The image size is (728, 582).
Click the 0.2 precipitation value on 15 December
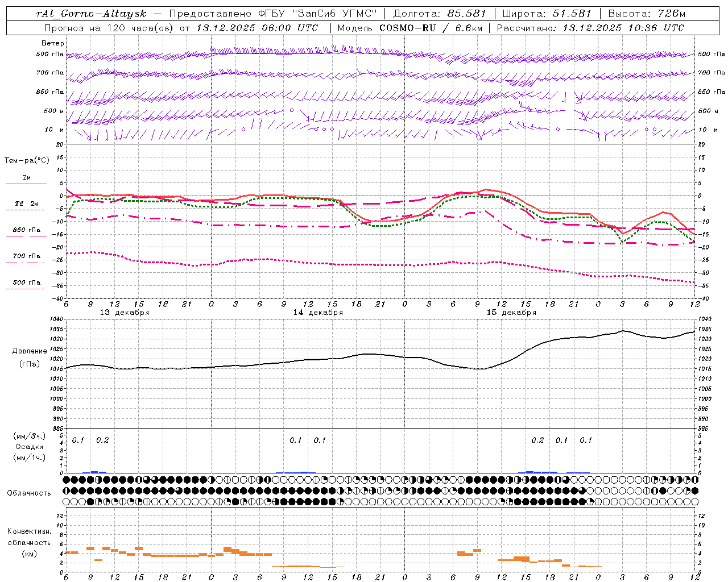click(537, 440)
